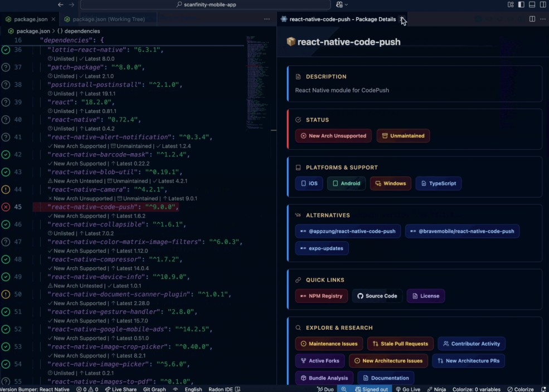The height and width of the screenshot is (392, 549).
Task: Close the Package Details tab
Action: click(x=402, y=19)
